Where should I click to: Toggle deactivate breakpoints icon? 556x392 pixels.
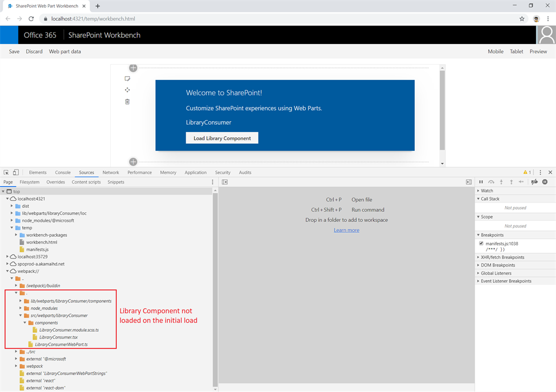[x=534, y=182]
